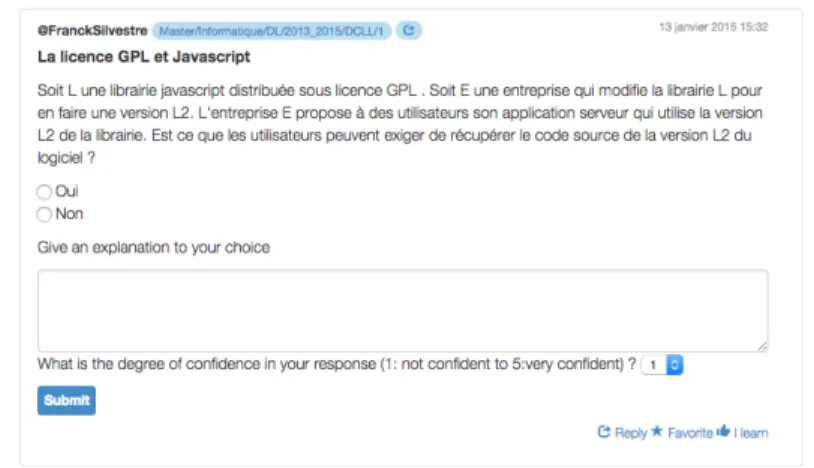This screenshot has height=468, width=814.
Task: Click the blue arrows of confidence selector
Action: (x=674, y=365)
